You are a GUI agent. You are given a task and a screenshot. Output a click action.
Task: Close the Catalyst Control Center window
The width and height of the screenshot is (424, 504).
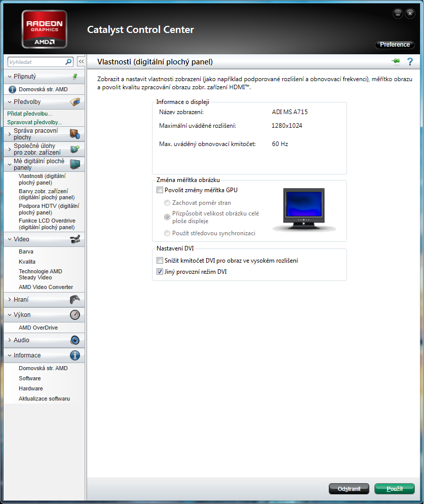coord(410,14)
